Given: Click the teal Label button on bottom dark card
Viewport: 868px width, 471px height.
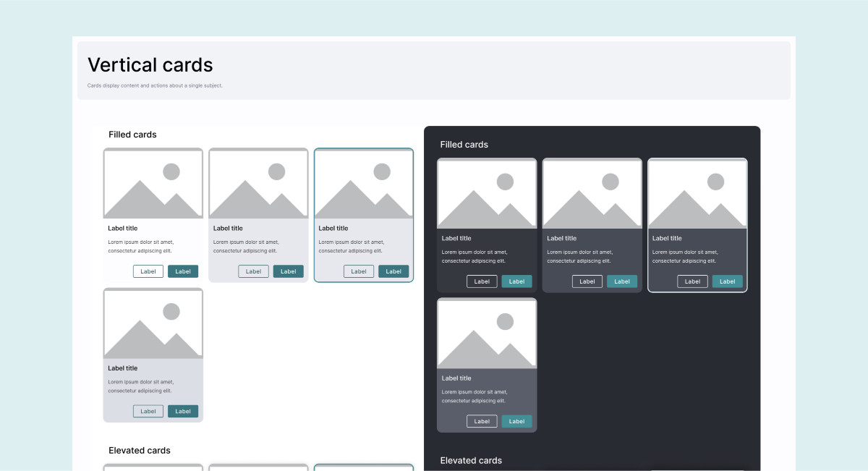Looking at the screenshot, I should 516,420.
